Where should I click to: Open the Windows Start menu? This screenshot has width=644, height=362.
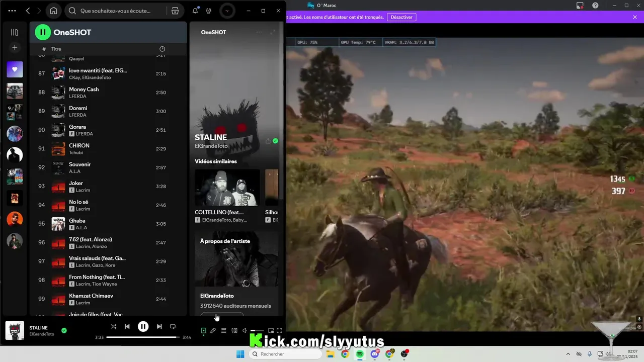pyautogui.click(x=240, y=354)
